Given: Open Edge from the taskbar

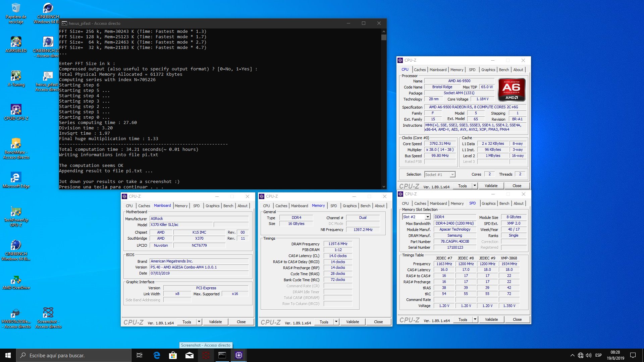Looking at the screenshot, I should [x=157, y=355].
